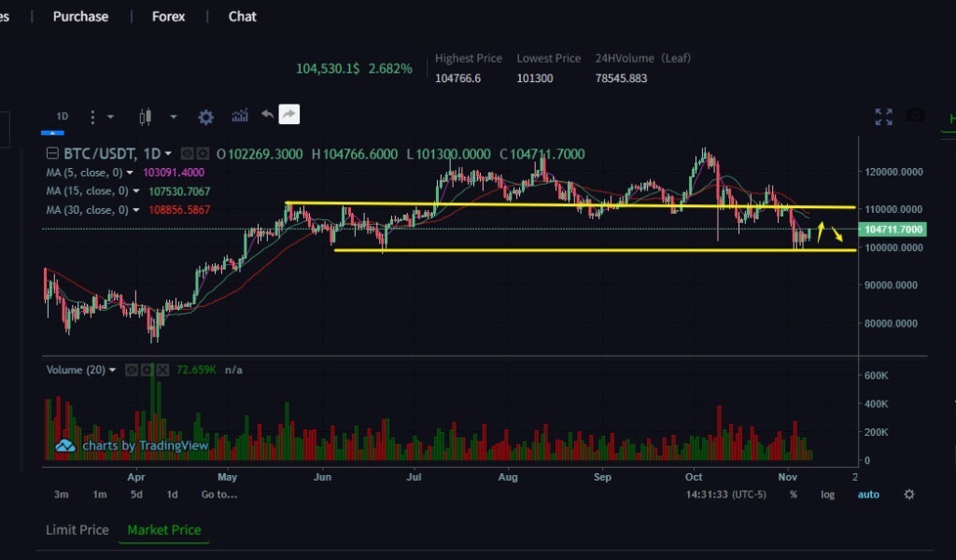956x560 pixels.
Task: Take a chart snapshot with camera icon
Action: click(915, 116)
